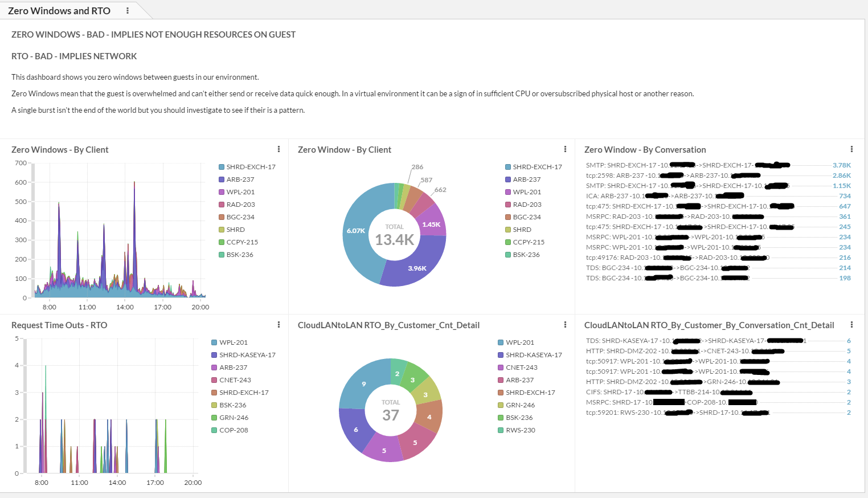Screen dimensions: 868x498
Task: Toggle CNET-243 in Request Time Outs legend
Action: pyautogui.click(x=231, y=380)
